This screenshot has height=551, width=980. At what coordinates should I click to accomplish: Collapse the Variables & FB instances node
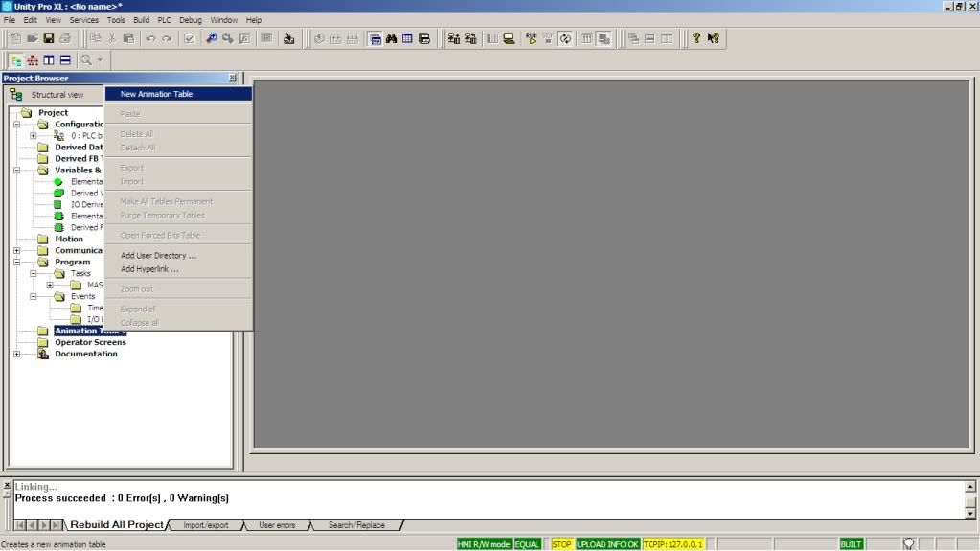[17, 170]
